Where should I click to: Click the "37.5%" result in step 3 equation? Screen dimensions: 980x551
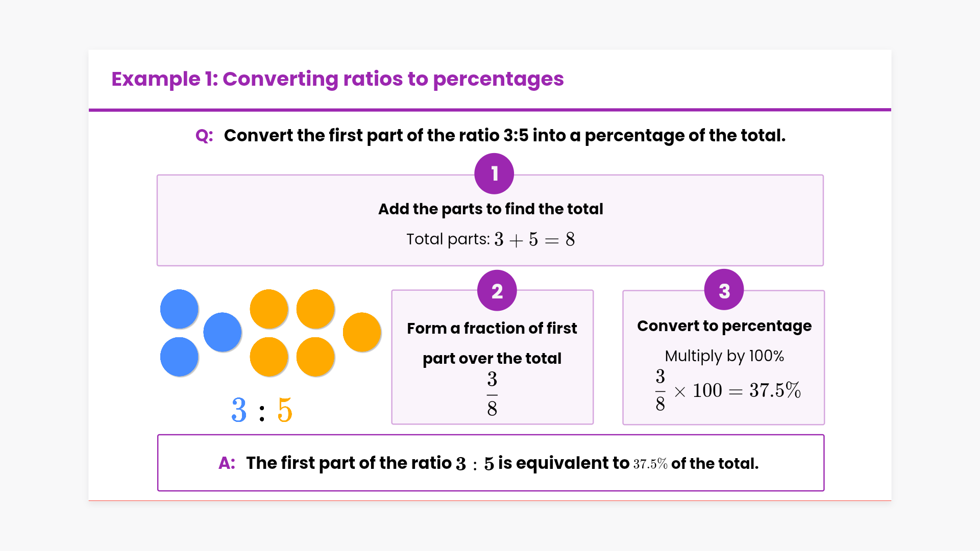775,391
